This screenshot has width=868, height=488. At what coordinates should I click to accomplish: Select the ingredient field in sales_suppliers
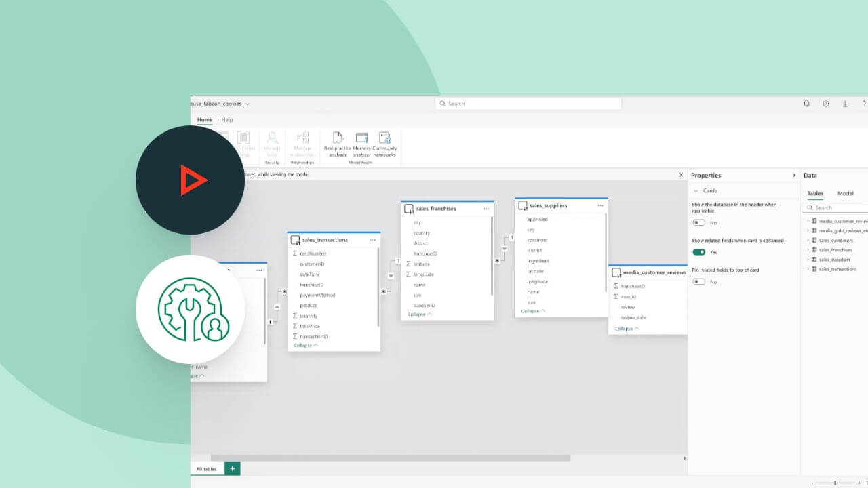pyautogui.click(x=538, y=261)
